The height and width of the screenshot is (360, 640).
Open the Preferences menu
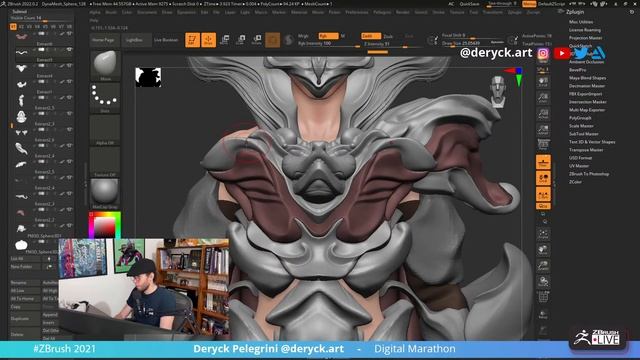click(356, 12)
